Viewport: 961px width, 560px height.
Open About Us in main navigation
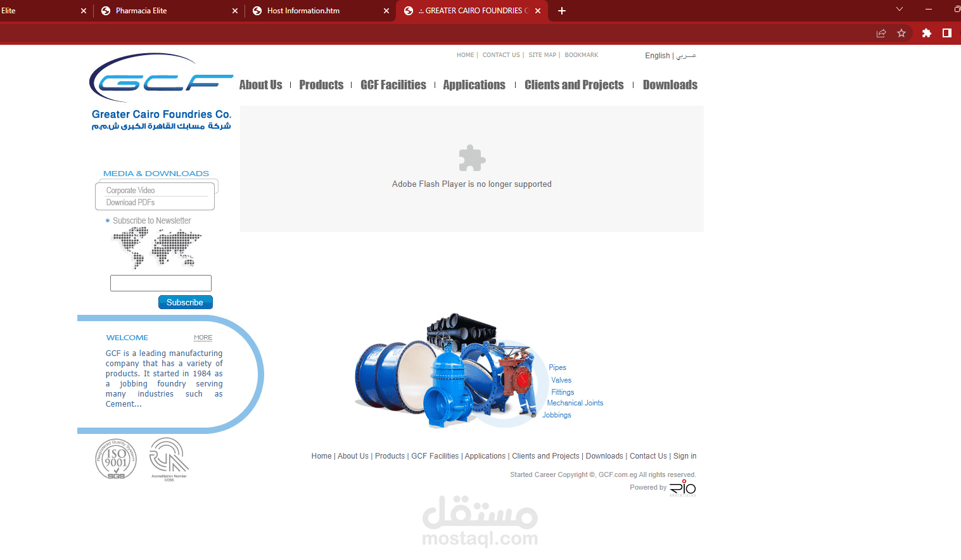(260, 85)
